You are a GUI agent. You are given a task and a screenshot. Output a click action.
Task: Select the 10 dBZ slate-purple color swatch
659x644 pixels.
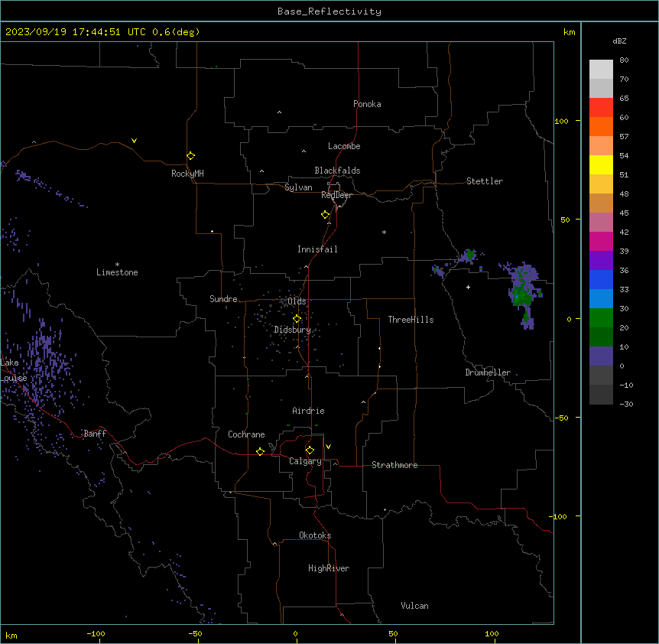601,356
